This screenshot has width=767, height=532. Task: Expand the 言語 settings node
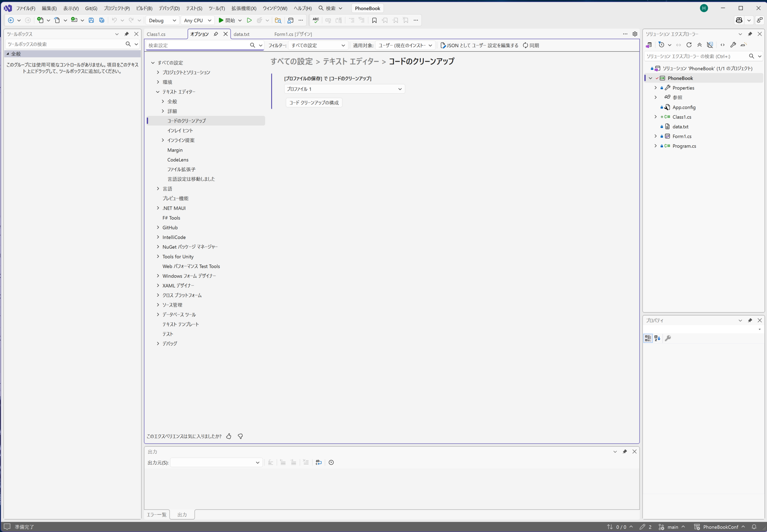tap(158, 189)
